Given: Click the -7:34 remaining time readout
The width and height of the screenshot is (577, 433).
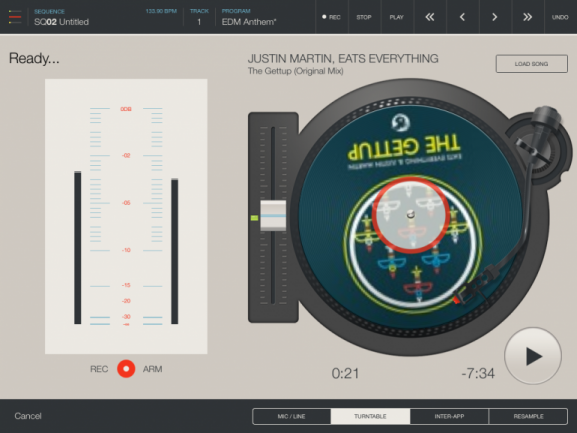Looking at the screenshot, I should (x=478, y=373).
